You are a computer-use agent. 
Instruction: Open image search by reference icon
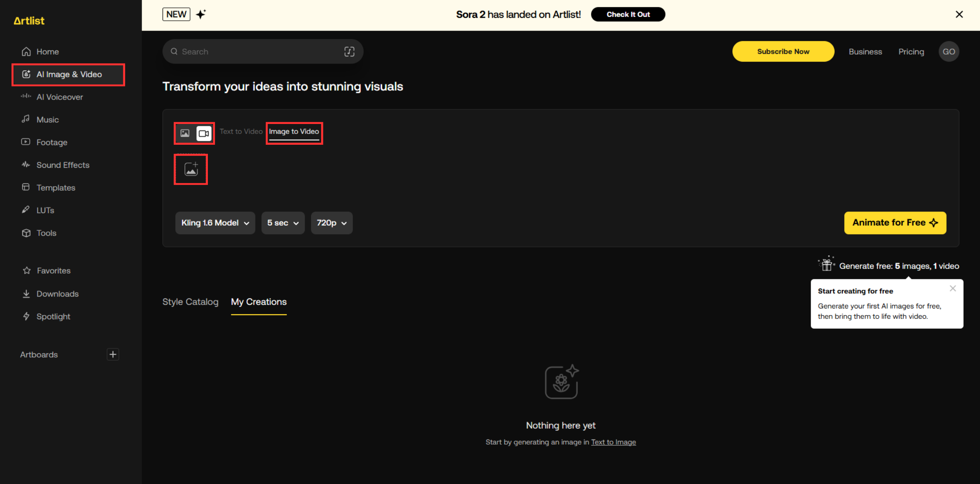[349, 51]
